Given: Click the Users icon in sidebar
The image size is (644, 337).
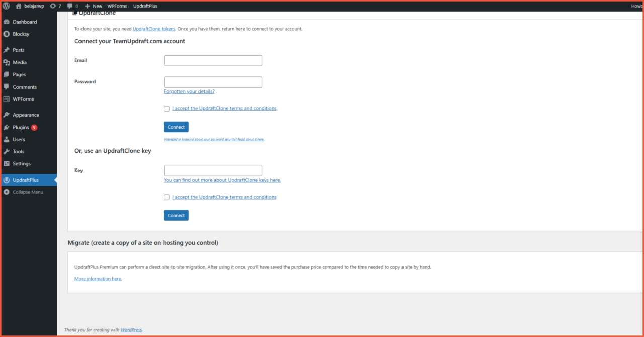Looking at the screenshot, I should pos(7,139).
